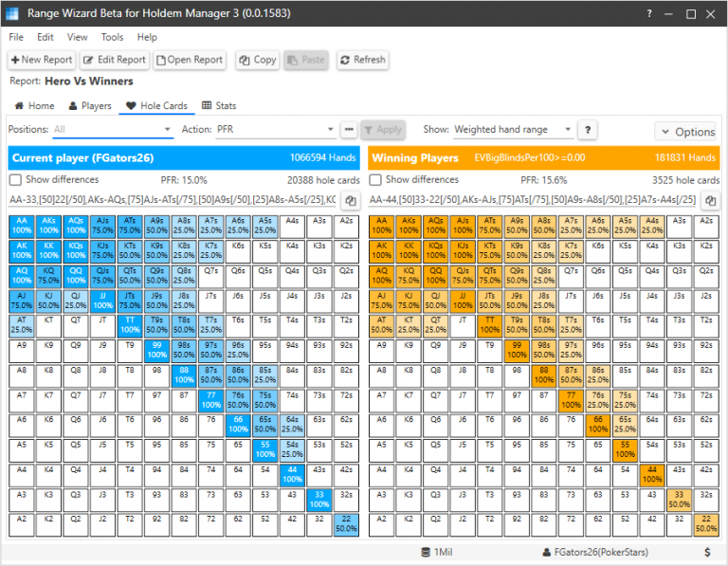Click the 1Mil database indicator in the status bar
728x566 pixels.
[x=436, y=552]
